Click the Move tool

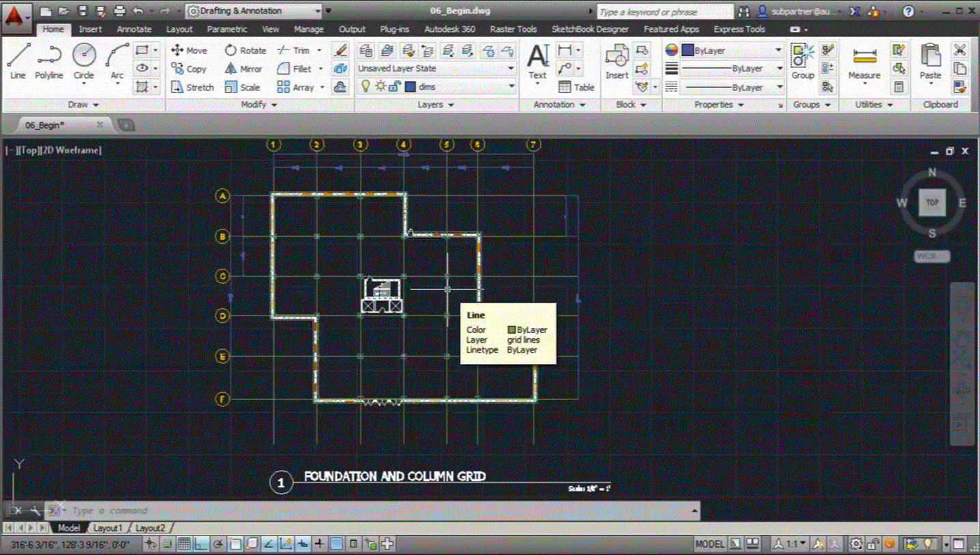click(189, 51)
